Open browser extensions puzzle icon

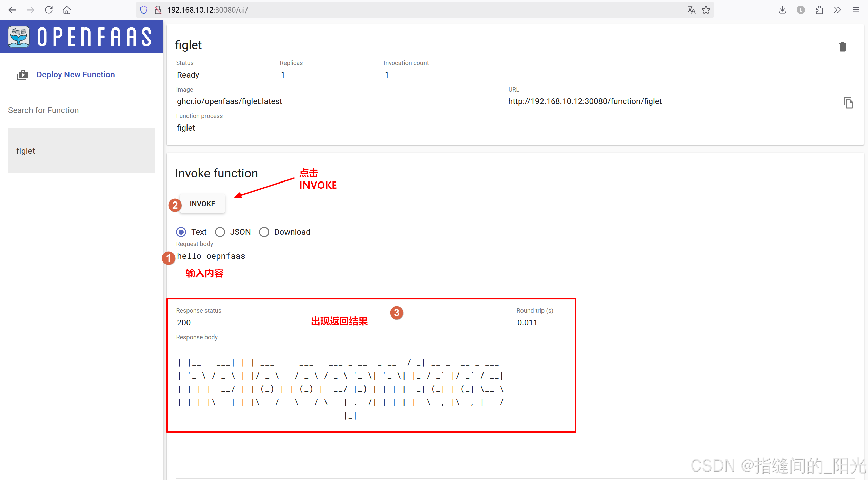[x=819, y=10]
